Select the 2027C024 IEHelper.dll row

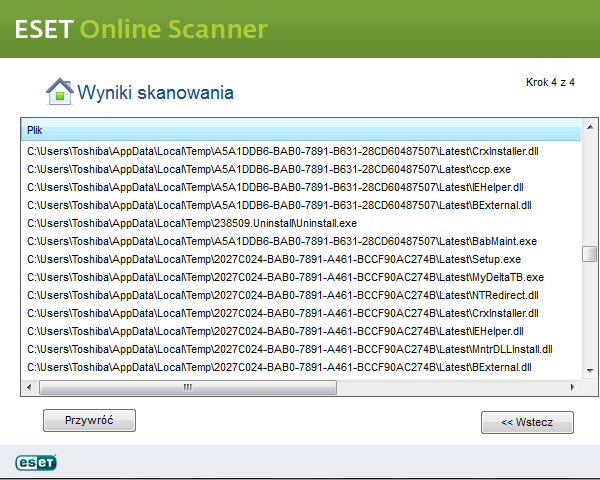pos(301,331)
